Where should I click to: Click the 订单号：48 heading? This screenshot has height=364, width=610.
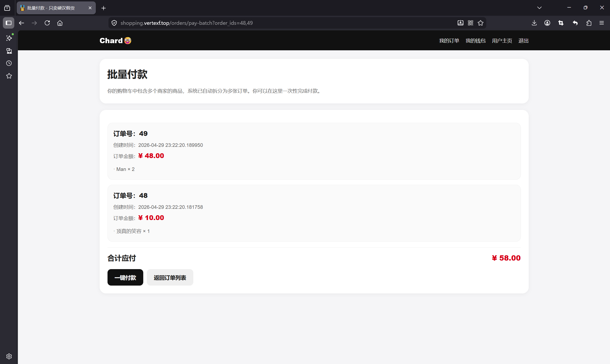(130, 195)
